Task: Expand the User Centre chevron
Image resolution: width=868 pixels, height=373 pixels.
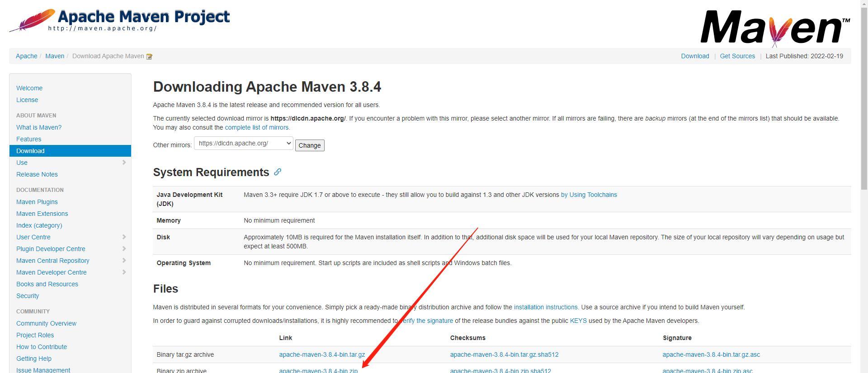Action: pos(124,237)
